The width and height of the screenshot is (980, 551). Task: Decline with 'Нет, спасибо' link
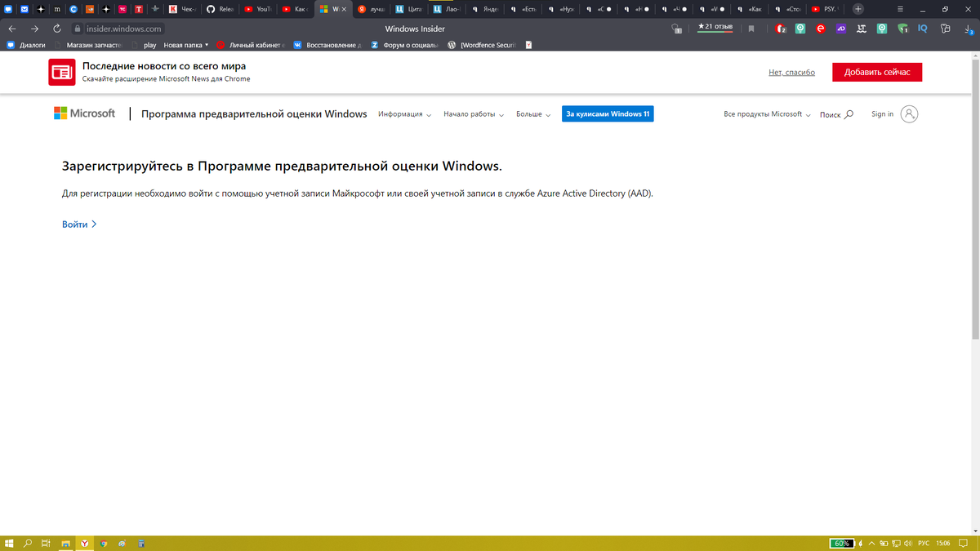coord(791,73)
